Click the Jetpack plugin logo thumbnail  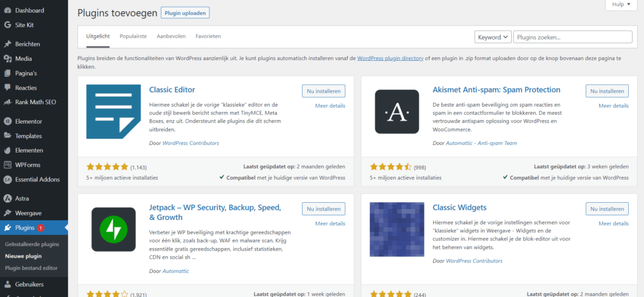click(113, 229)
